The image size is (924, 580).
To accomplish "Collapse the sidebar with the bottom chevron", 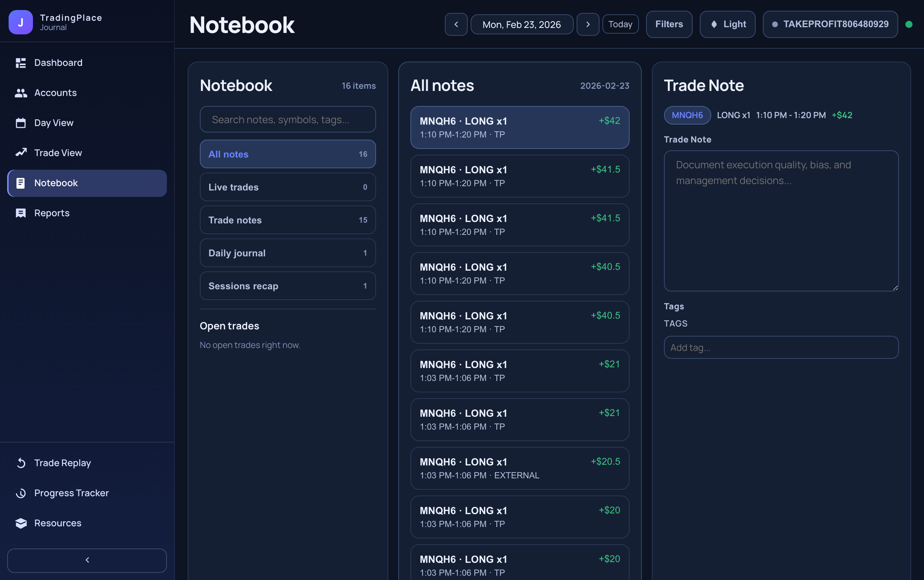I will pyautogui.click(x=87, y=560).
